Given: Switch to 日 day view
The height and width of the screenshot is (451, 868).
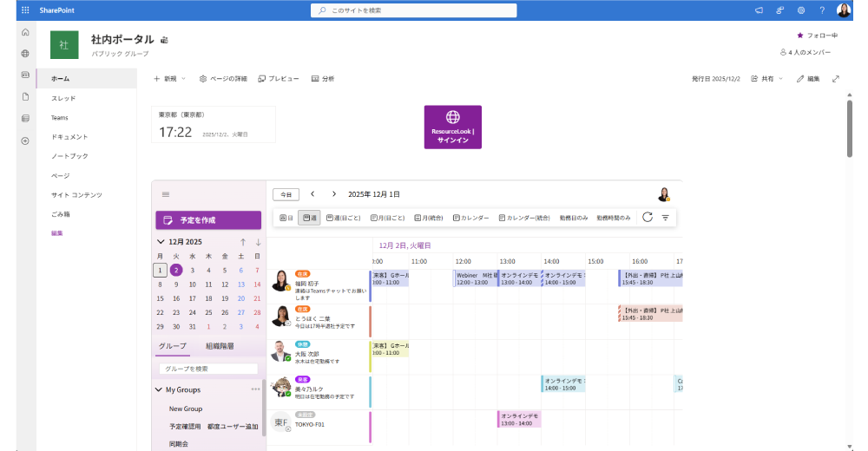Looking at the screenshot, I should pos(286,218).
